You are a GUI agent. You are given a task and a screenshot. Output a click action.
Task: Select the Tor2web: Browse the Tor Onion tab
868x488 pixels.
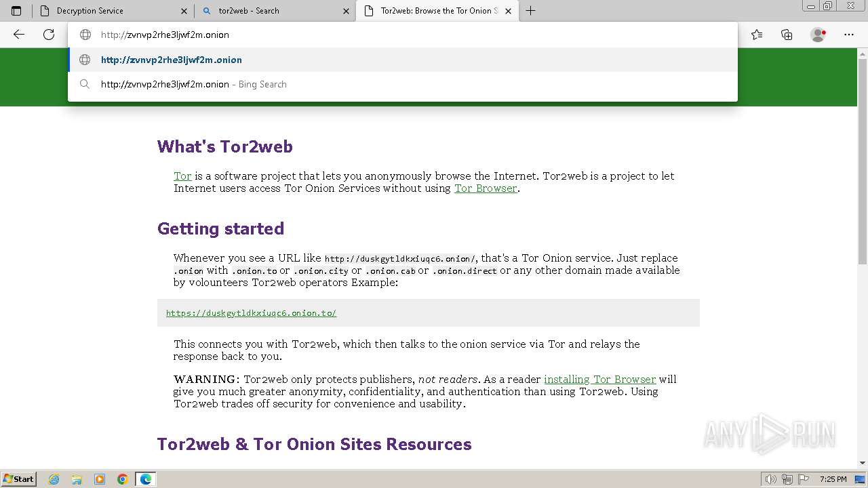(437, 11)
